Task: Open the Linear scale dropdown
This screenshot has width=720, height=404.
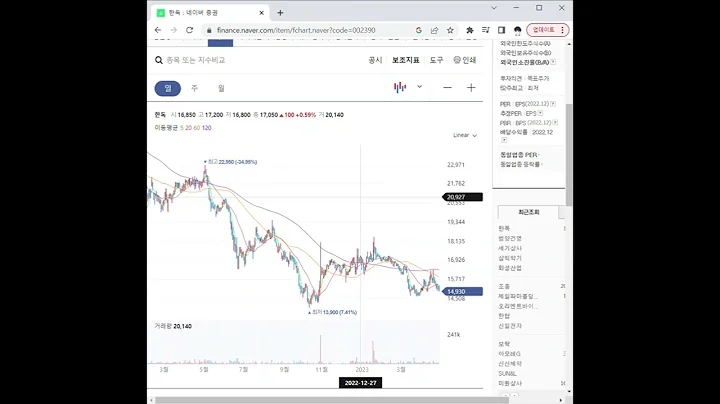Action: click(465, 135)
